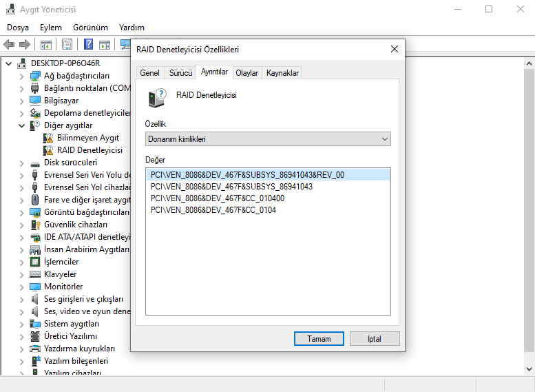Open the Dosya menu
Image resolution: width=535 pixels, height=392 pixels.
pyautogui.click(x=18, y=28)
